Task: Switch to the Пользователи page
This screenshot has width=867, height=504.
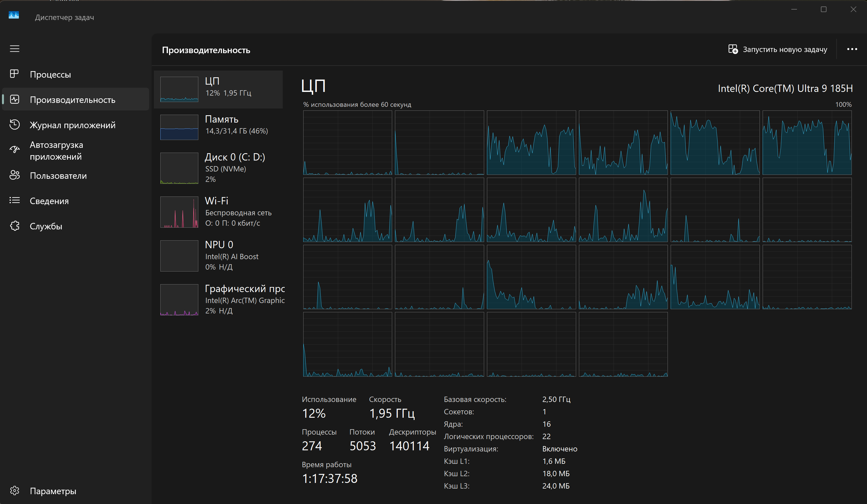Action: coord(75,176)
